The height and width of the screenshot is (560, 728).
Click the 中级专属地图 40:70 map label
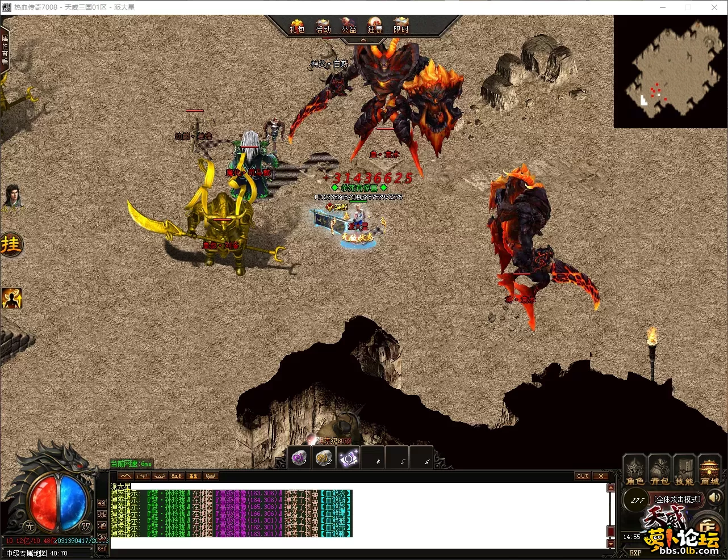[x=37, y=553]
